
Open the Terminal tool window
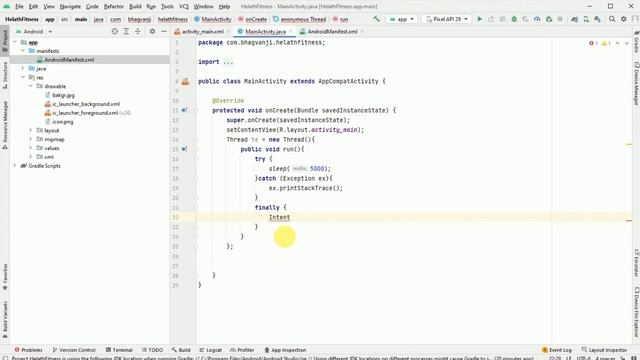coord(119,350)
